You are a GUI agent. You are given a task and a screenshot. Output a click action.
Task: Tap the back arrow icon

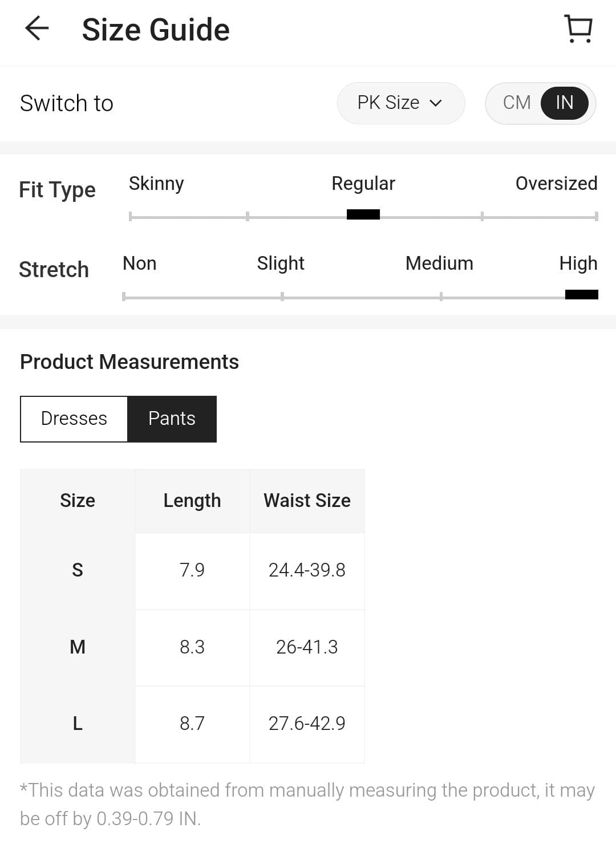pos(37,29)
